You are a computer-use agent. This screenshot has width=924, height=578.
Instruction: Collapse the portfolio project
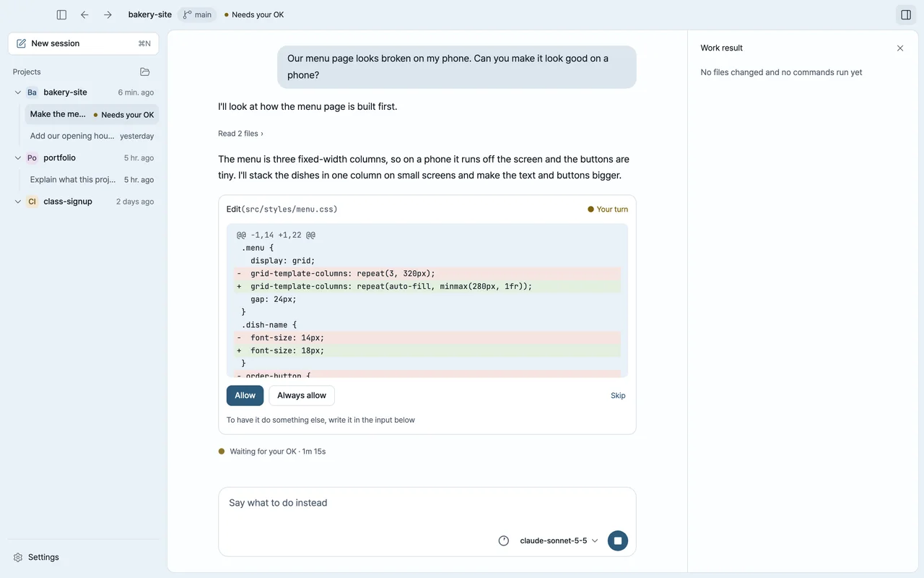[x=18, y=158]
